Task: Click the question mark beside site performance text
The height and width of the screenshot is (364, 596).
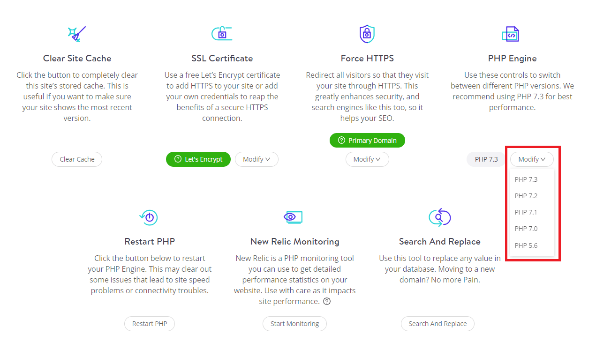Action: pos(327,301)
